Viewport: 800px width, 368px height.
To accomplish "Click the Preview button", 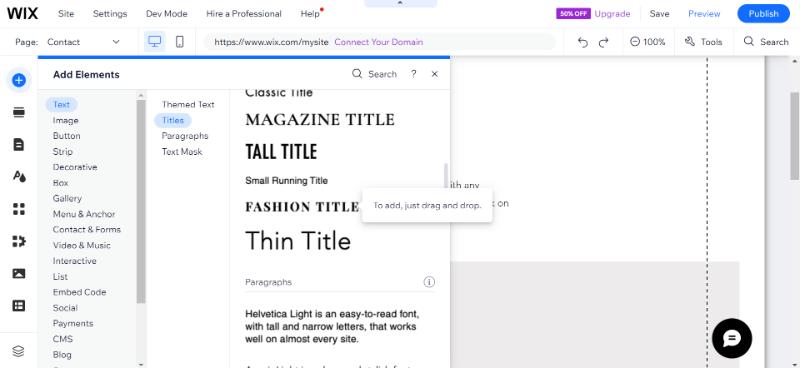I will click(704, 14).
